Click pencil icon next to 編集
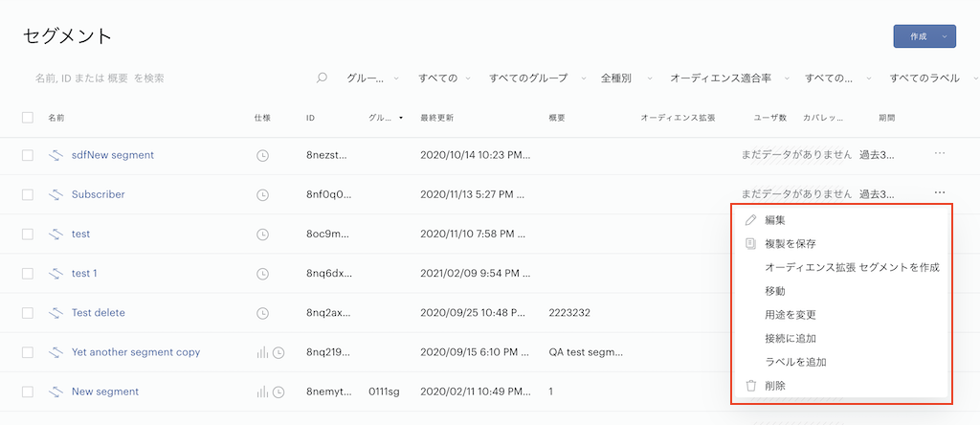 (x=750, y=220)
